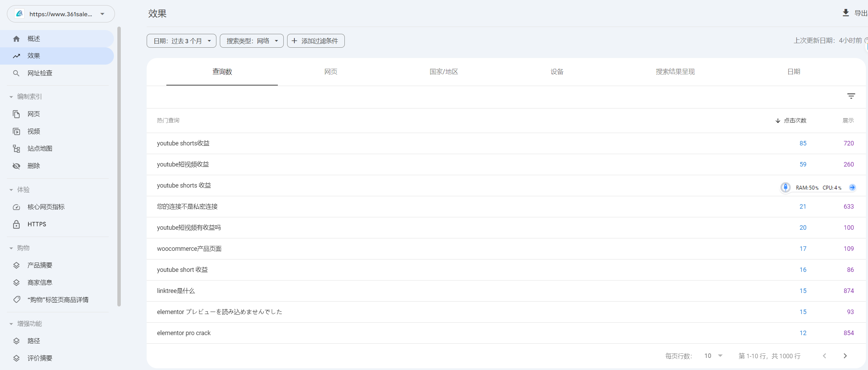Open 核心网页指标 core web vitals
868x370 pixels.
tap(46, 207)
